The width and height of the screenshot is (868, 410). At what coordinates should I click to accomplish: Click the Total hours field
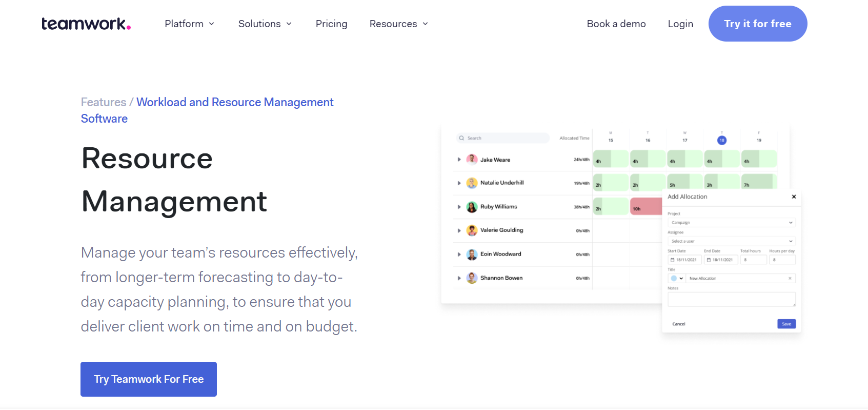(x=753, y=260)
